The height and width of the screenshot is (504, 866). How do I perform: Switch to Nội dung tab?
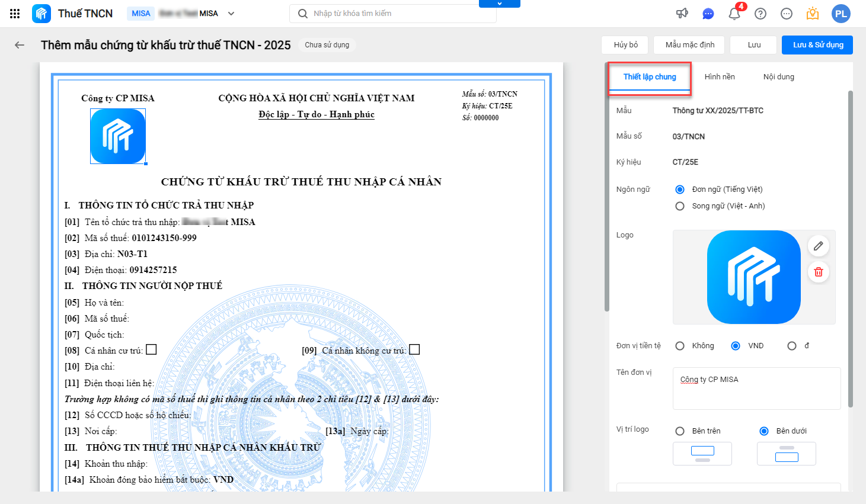pos(779,77)
